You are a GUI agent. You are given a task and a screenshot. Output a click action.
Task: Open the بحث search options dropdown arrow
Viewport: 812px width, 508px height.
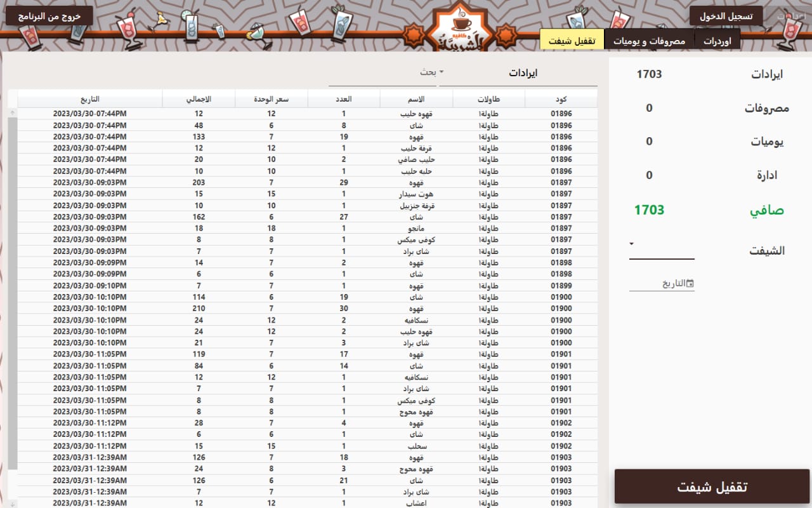pos(442,72)
